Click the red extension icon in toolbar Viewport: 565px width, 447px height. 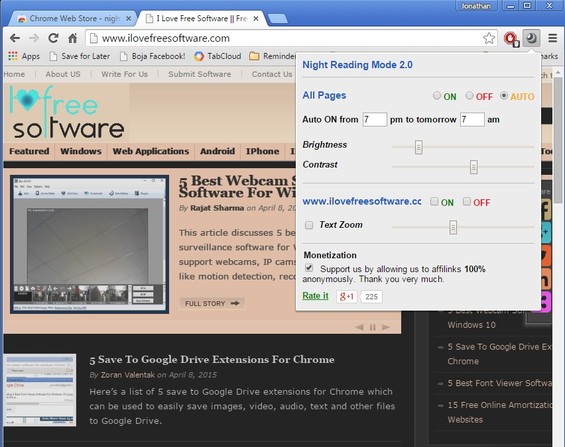511,39
